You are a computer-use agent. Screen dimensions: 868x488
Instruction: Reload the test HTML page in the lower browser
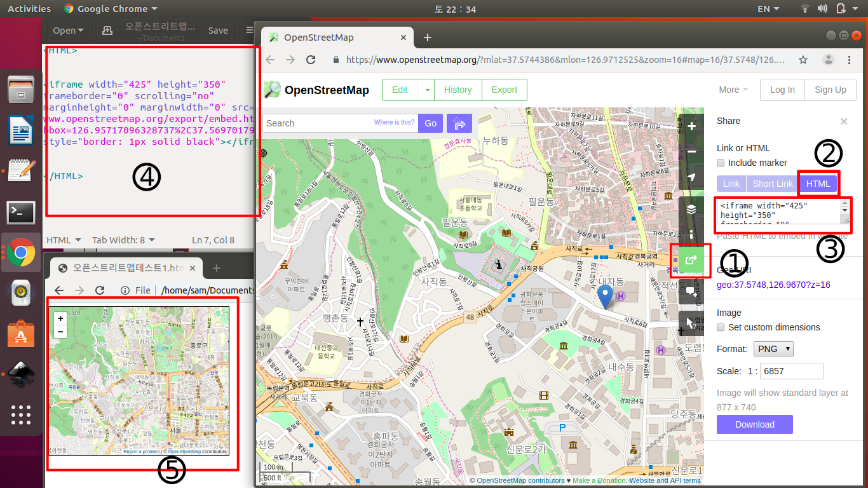(x=99, y=290)
